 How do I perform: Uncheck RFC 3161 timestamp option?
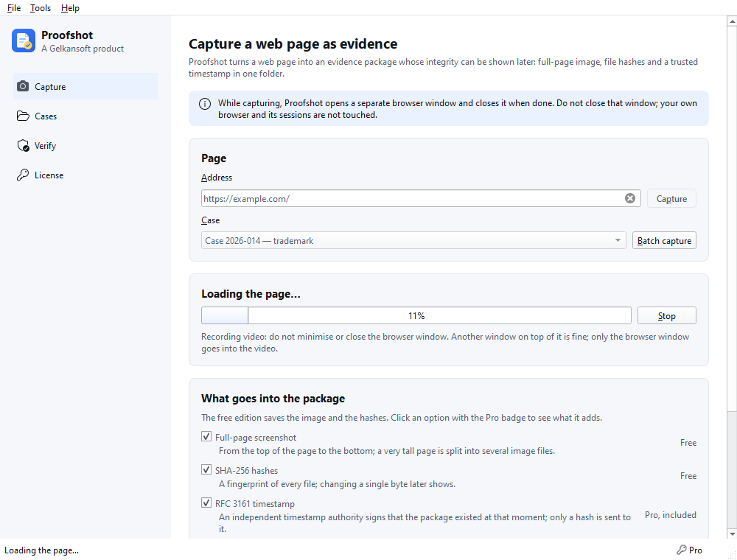[206, 503]
